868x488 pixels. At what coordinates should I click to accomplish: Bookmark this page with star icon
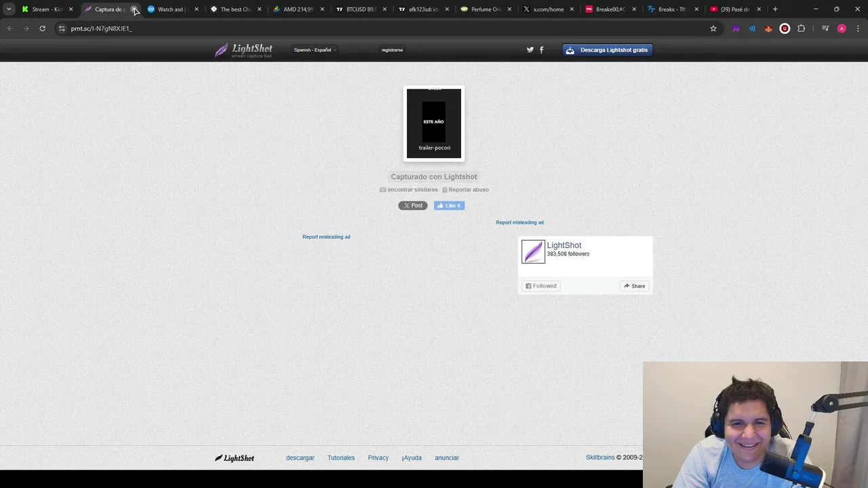click(713, 28)
